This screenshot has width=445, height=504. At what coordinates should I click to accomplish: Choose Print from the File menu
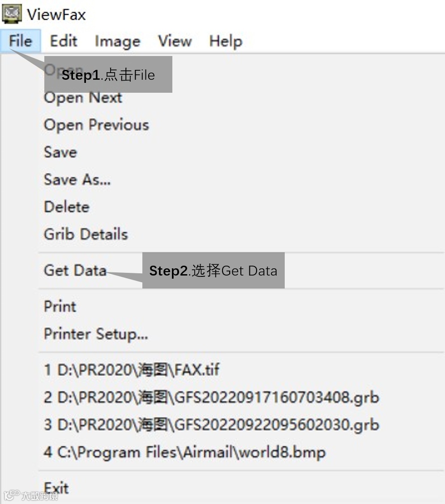point(60,306)
